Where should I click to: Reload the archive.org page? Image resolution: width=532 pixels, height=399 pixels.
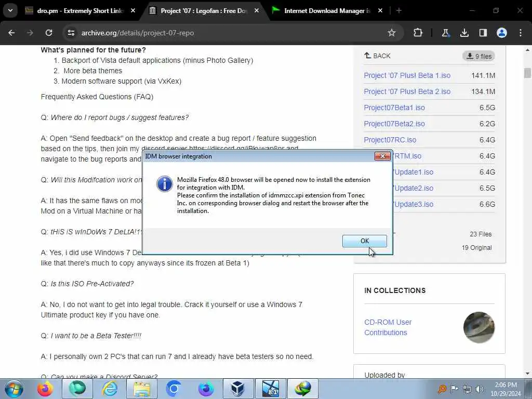pyautogui.click(x=49, y=33)
